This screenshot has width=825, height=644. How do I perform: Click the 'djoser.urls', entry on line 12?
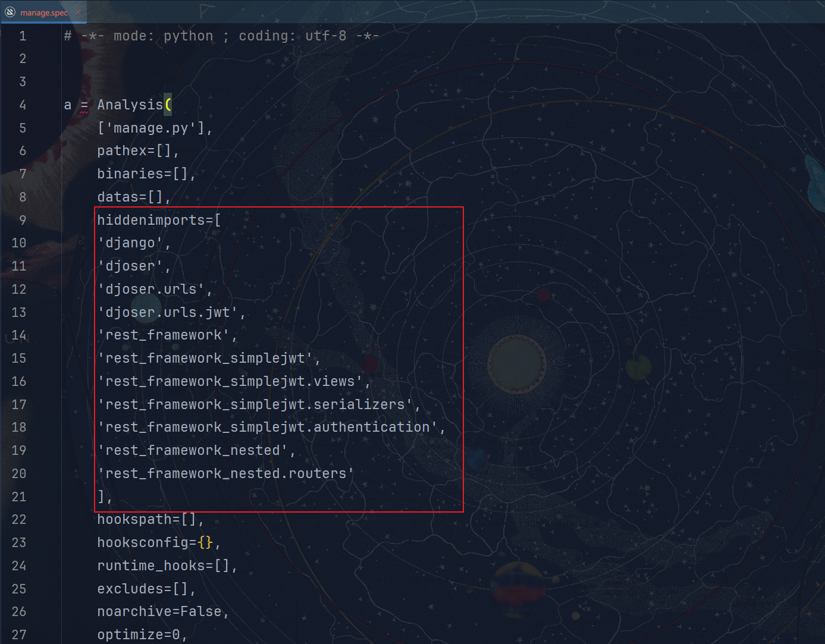point(155,290)
